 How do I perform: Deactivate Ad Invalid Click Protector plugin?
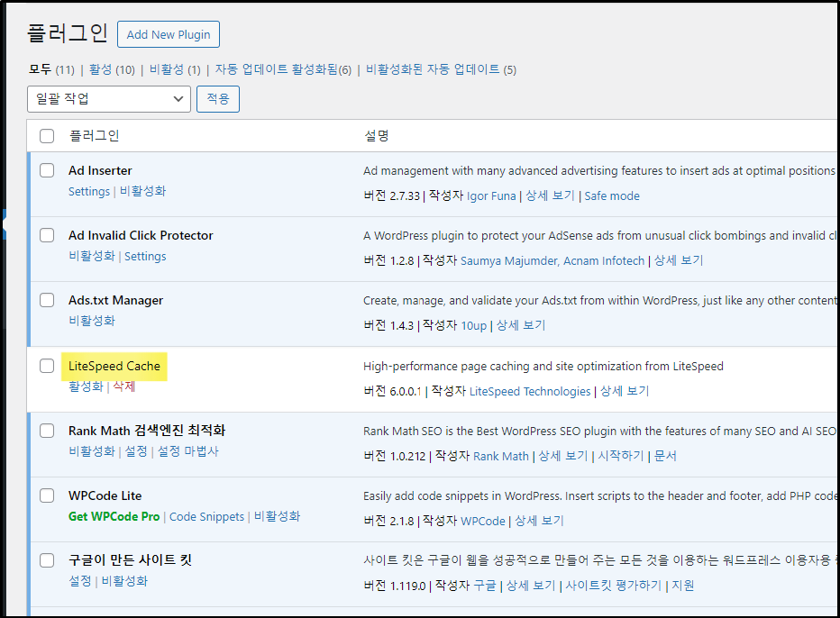92,256
